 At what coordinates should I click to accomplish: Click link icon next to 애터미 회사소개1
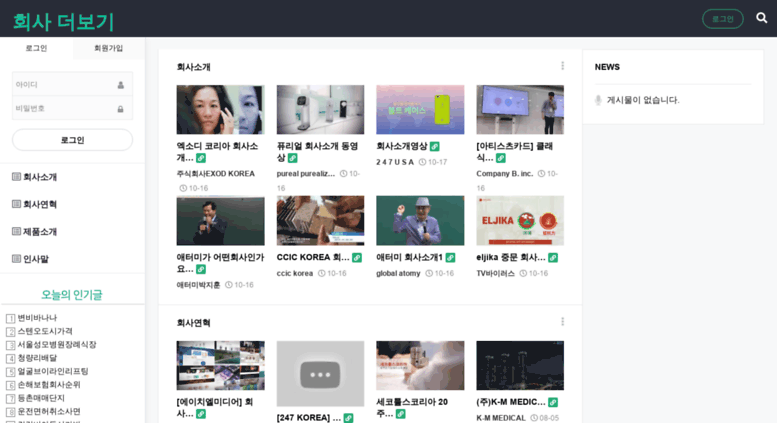(x=450, y=258)
